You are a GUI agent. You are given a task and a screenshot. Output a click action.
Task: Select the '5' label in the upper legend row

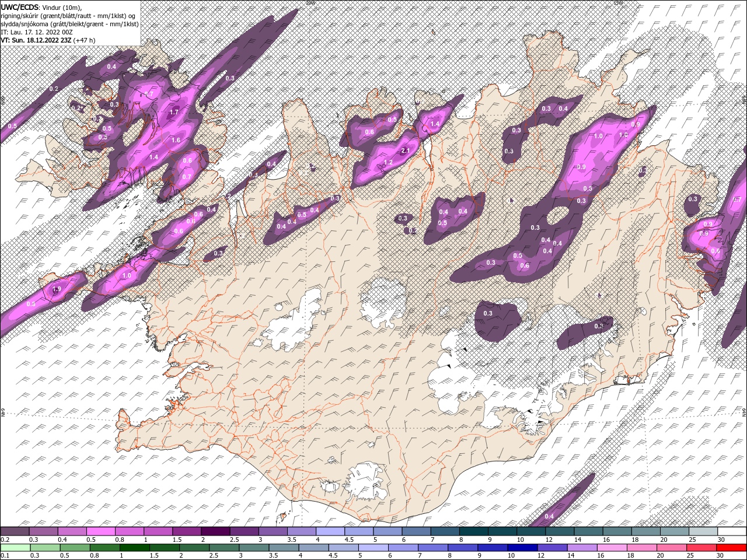[x=374, y=540]
